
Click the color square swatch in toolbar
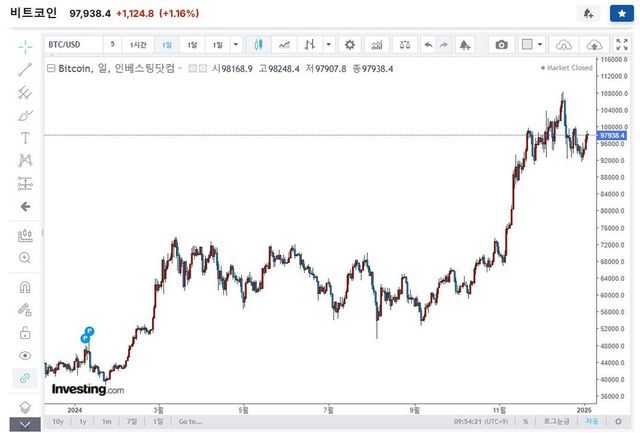[x=527, y=45]
